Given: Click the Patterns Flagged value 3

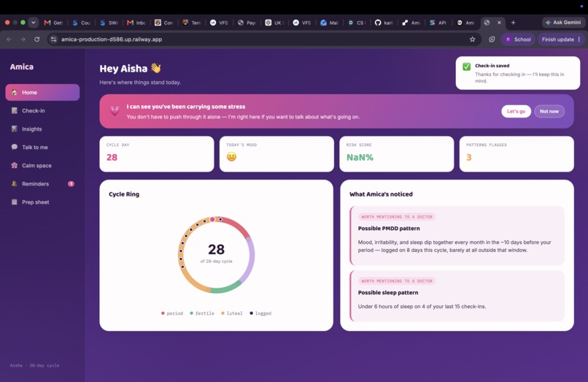Looking at the screenshot, I should (469, 157).
